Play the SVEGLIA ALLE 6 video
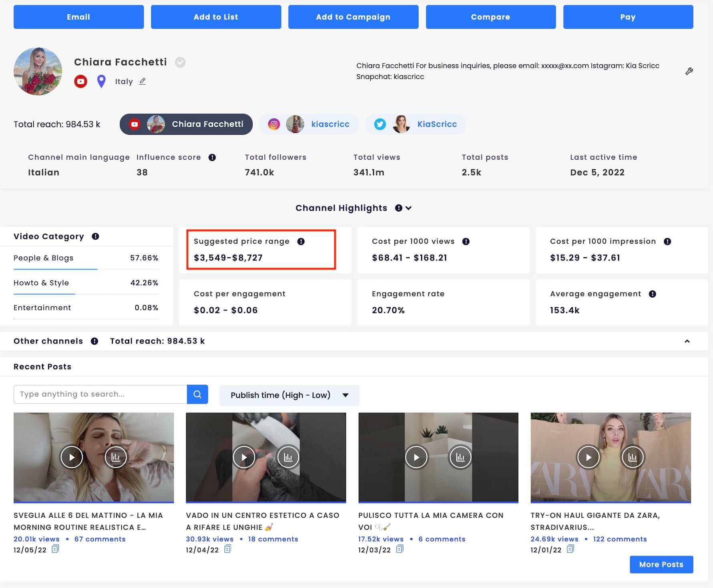 [x=72, y=457]
